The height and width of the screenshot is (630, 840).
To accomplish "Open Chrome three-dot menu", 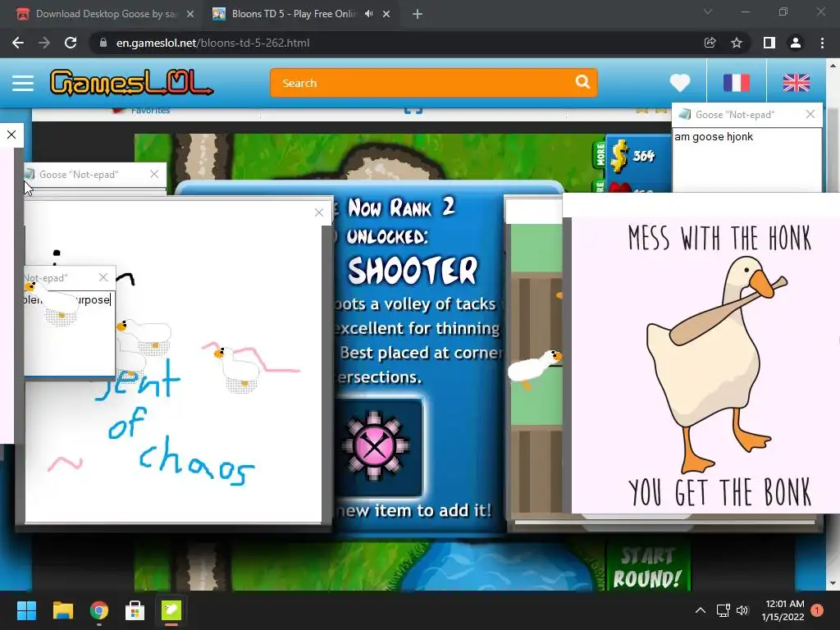I will (x=822, y=43).
